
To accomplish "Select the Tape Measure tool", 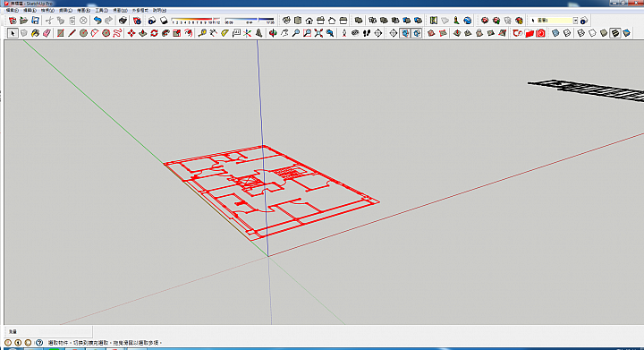I will tap(202, 33).
